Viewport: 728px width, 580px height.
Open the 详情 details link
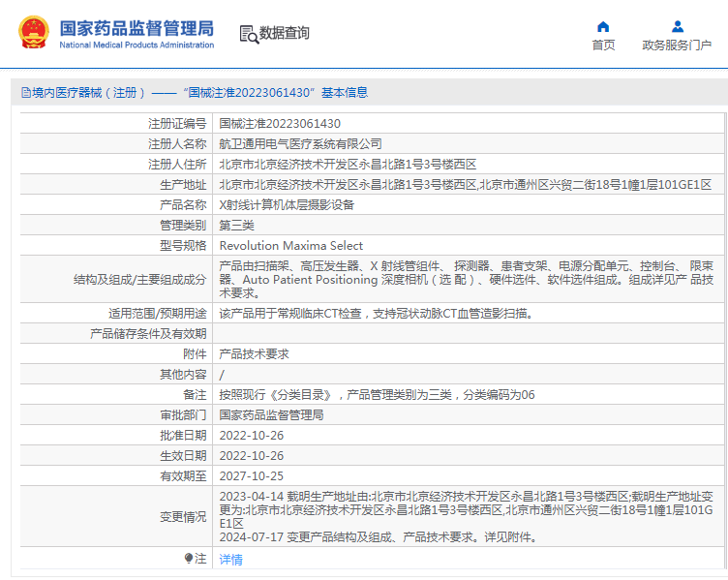(x=230, y=560)
